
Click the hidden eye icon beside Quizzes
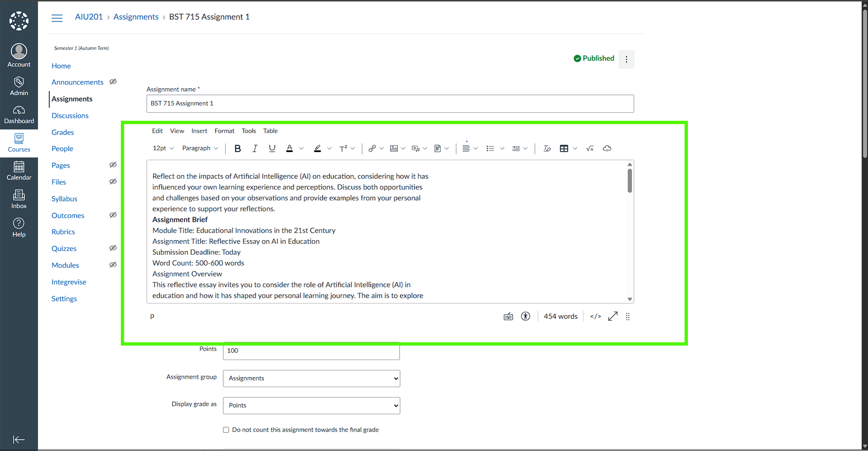[113, 248]
